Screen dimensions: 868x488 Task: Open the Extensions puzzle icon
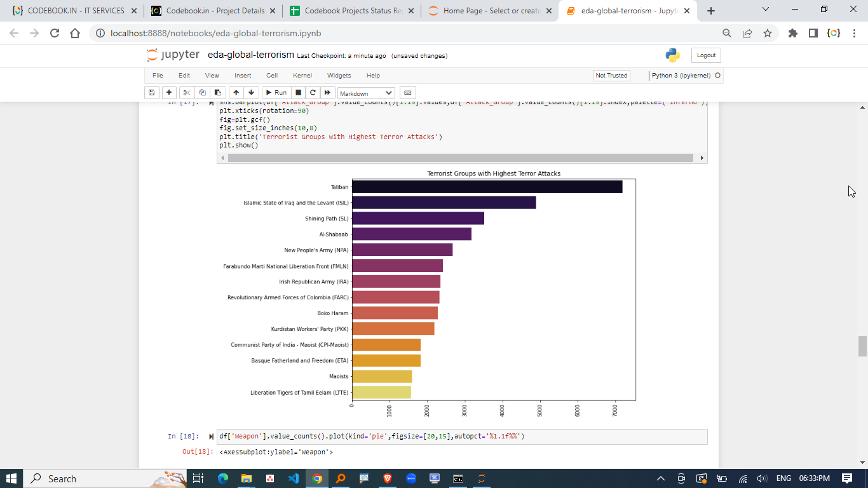[x=793, y=33]
